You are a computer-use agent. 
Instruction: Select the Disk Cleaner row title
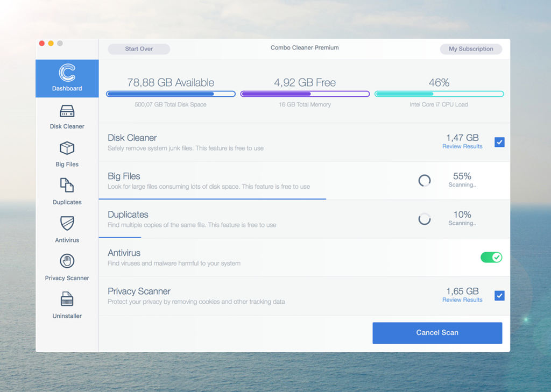(132, 138)
